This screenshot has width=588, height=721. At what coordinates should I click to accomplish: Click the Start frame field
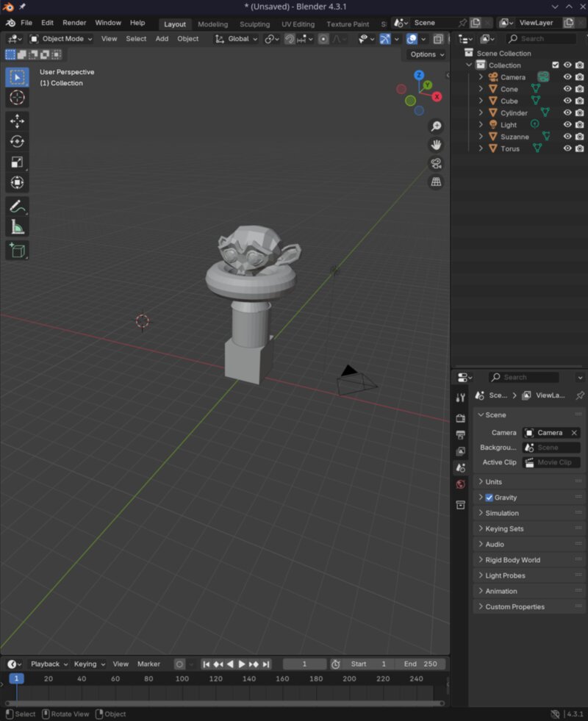coord(368,664)
